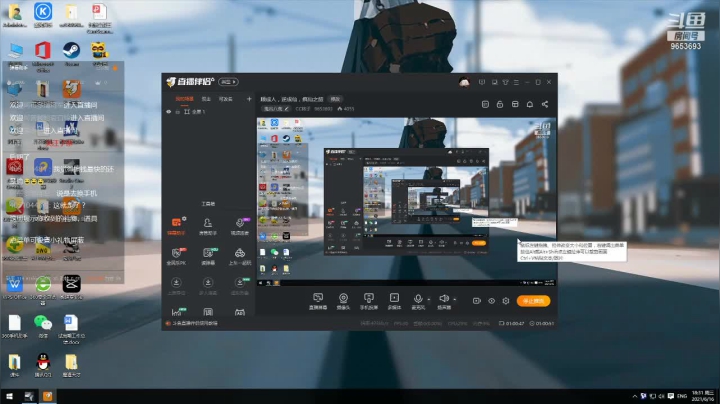Switch to the second scene tab
The height and width of the screenshot is (404, 720).
[x=206, y=99]
